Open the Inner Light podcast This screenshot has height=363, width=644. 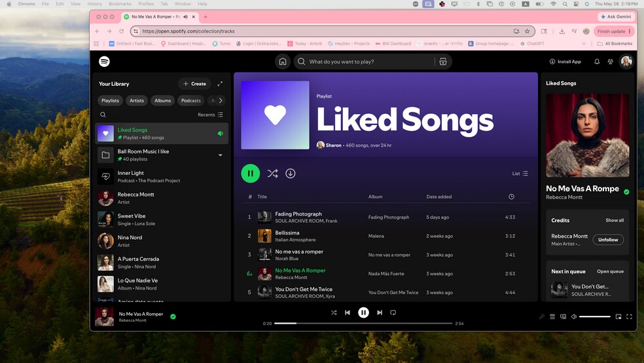coord(162,176)
